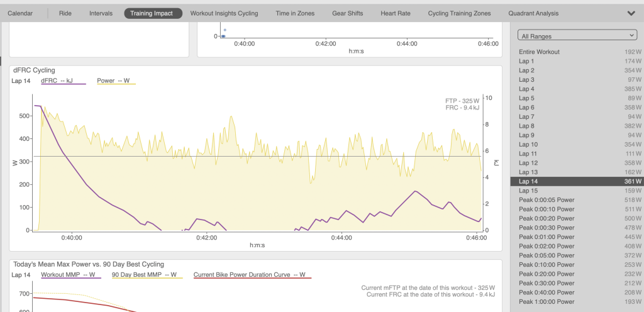
Task: Click FRC - 9.4 kJ annotation
Action: coord(462,108)
